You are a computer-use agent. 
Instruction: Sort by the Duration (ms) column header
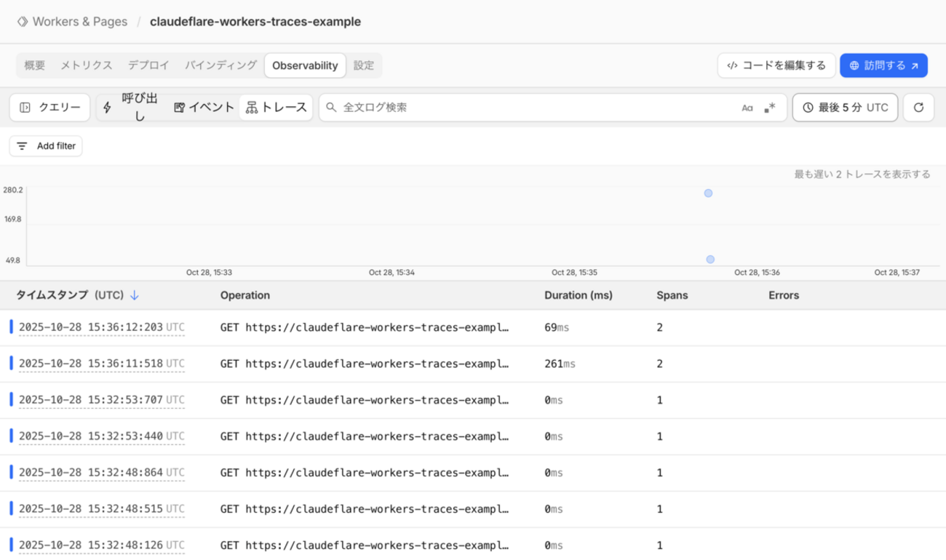[x=579, y=295]
